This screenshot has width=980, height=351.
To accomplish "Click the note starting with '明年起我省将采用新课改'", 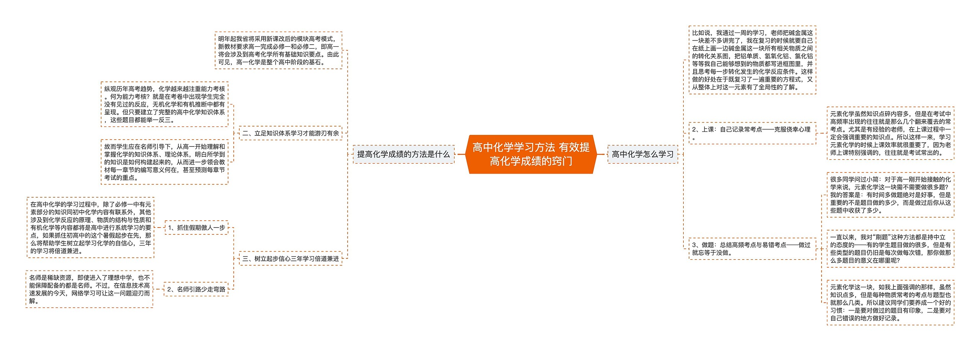I will click(278, 50).
